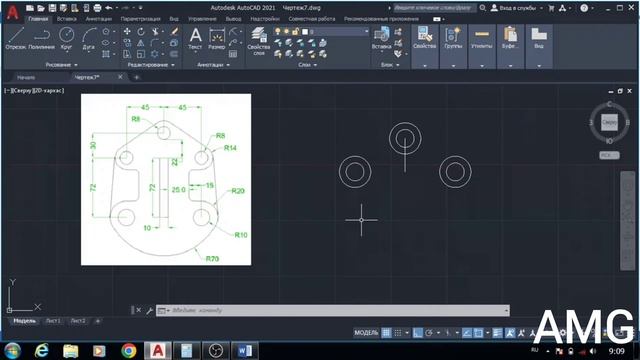Screen dimensions: 640x360
Task: Expand the Свойства panel arrow
Action: tap(425, 66)
